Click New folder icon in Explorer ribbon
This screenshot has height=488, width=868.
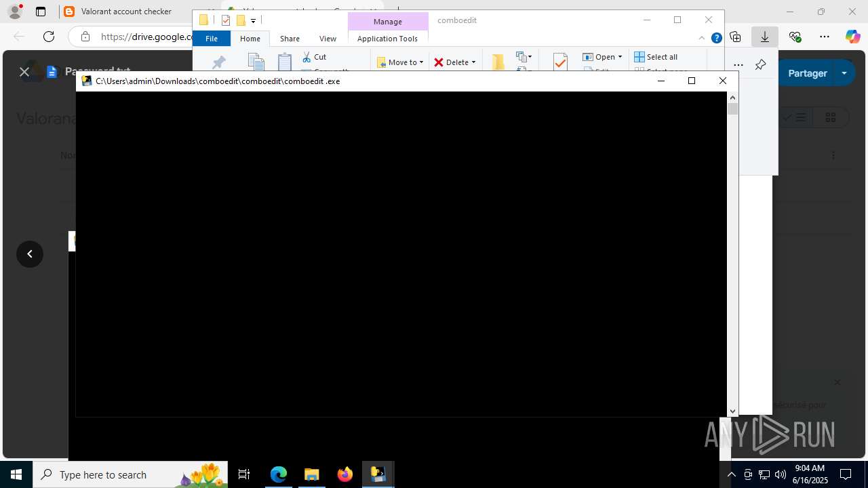(x=498, y=62)
